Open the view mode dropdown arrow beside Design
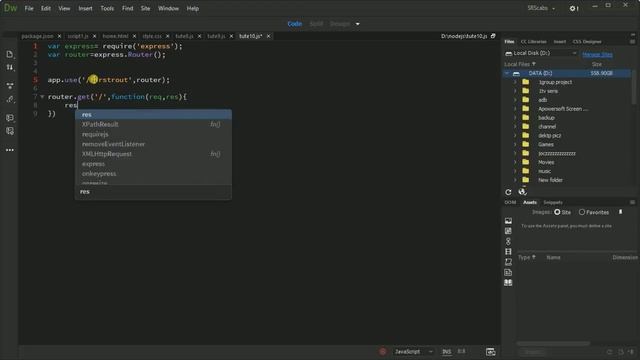640x360 pixels. [358, 24]
